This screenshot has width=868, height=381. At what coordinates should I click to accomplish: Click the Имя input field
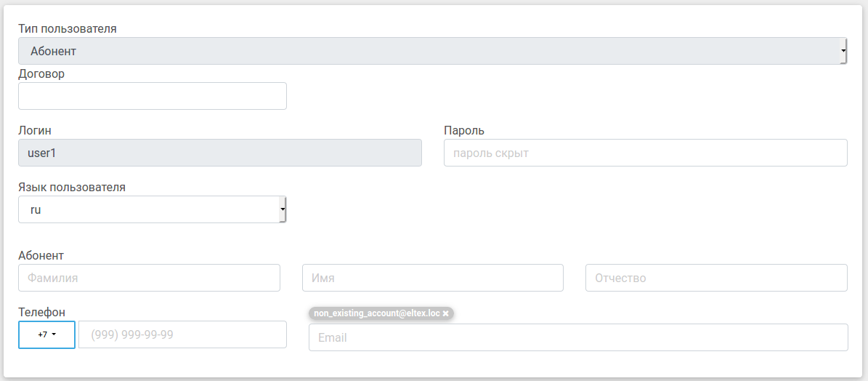click(432, 278)
